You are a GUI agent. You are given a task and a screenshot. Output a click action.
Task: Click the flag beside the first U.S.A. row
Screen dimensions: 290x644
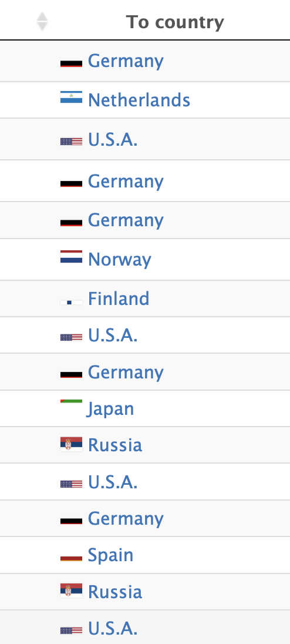[72, 142]
